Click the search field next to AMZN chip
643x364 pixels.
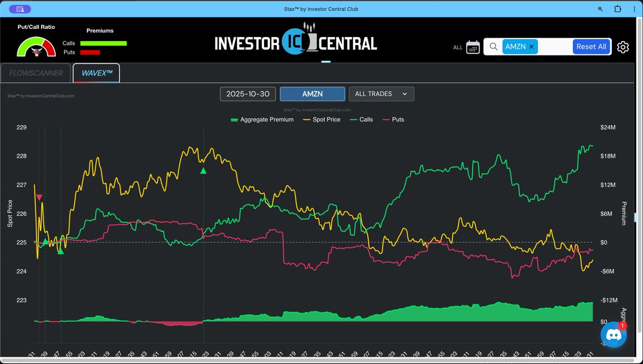point(555,47)
